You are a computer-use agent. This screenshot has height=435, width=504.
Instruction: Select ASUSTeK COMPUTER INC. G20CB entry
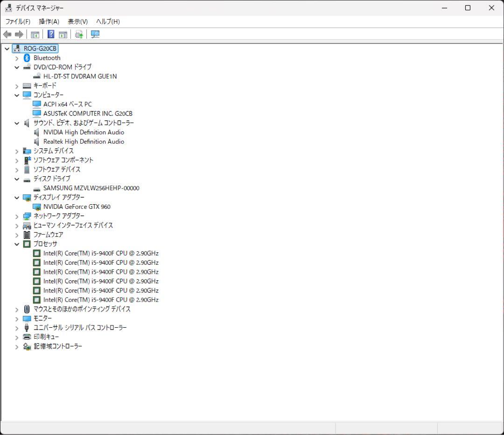[88, 114]
